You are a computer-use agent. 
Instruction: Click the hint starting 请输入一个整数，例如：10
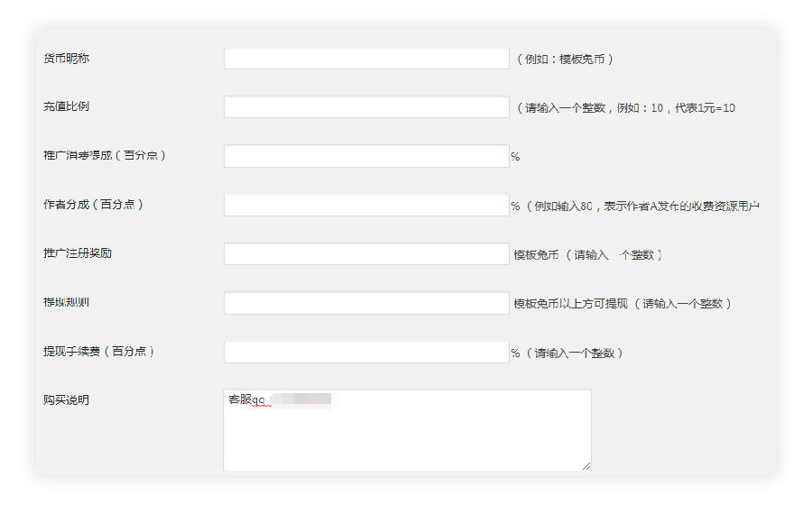[x=625, y=107]
